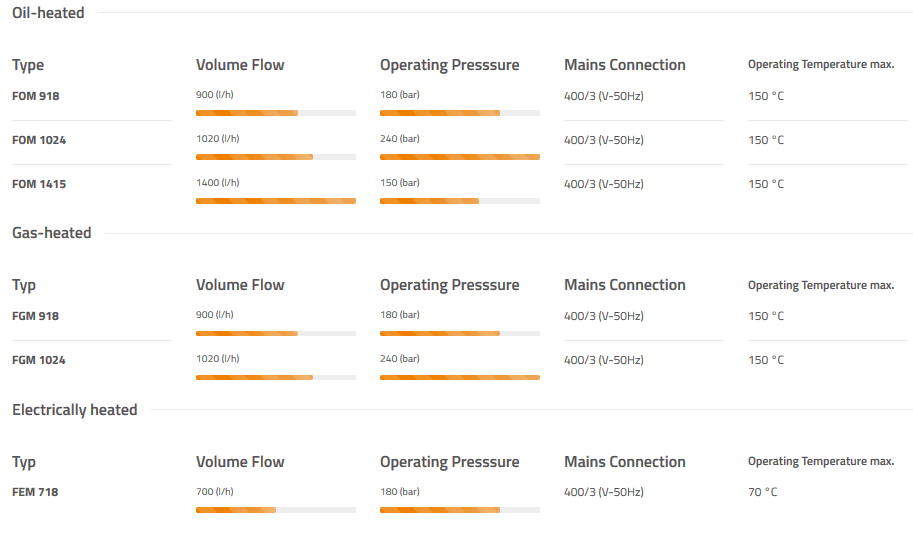Click the 70 °C temperature value
Image resolution: width=913 pixels, height=536 pixels.
(763, 492)
